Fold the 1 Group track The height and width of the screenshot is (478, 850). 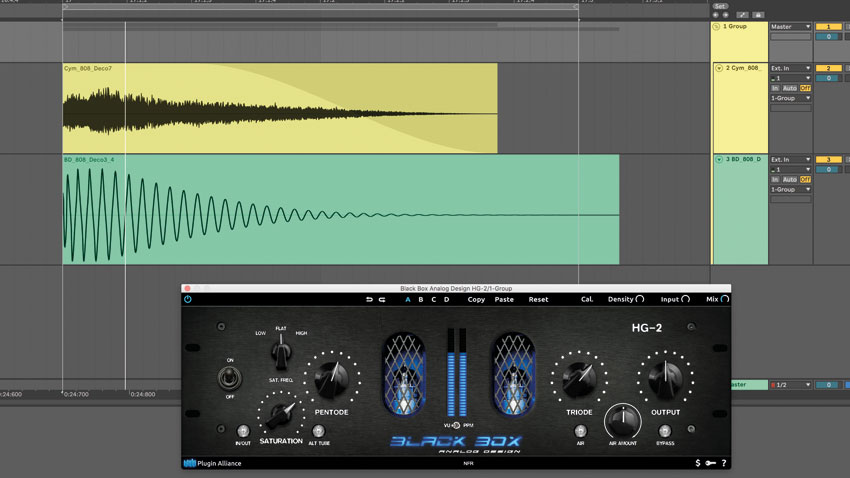point(716,27)
